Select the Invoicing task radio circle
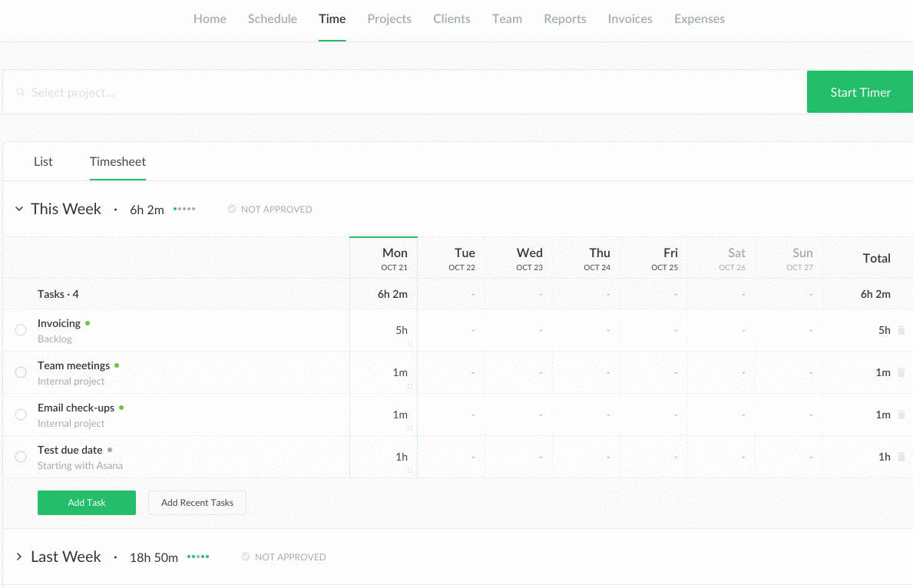 coord(21,330)
